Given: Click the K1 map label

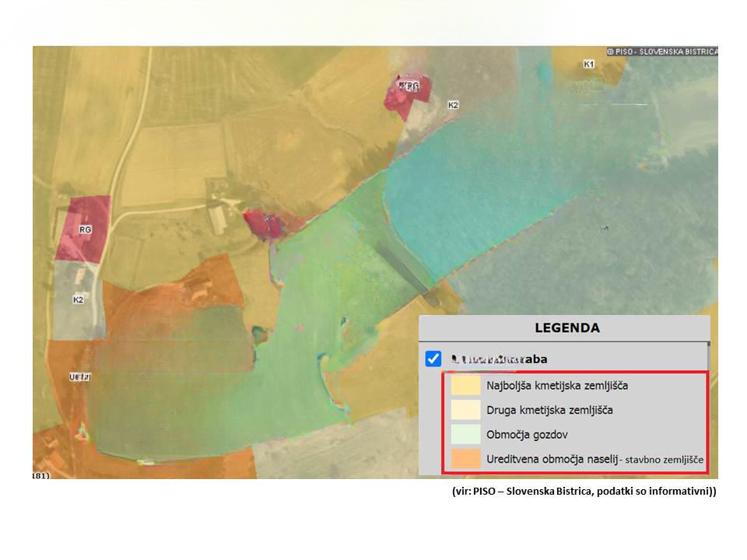Looking at the screenshot, I should tap(589, 64).
